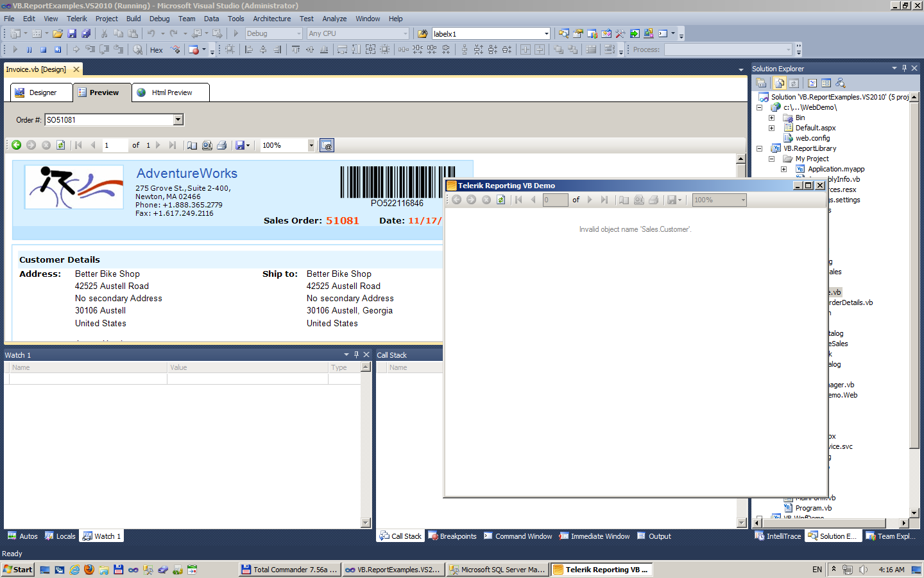Click the page number field in Invoice preview
This screenshot has height=578, width=924.
[x=115, y=145]
